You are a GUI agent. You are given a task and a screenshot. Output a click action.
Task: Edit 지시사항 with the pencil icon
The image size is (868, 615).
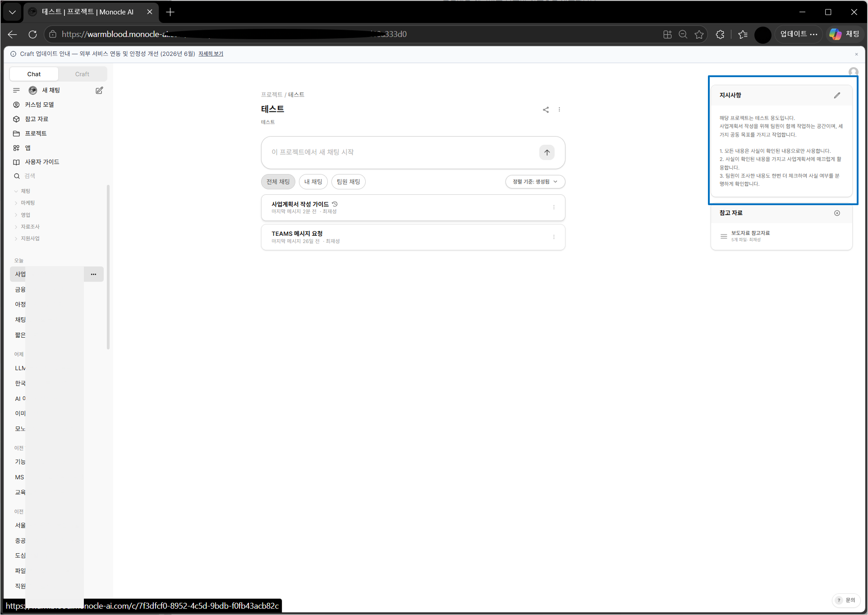click(x=837, y=95)
